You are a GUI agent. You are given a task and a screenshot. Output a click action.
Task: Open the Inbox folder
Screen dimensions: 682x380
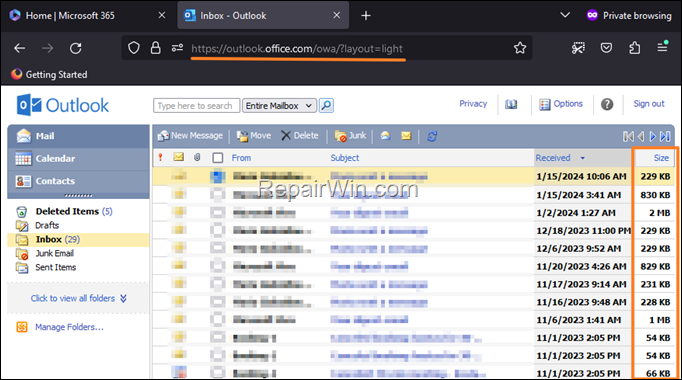(x=78, y=240)
